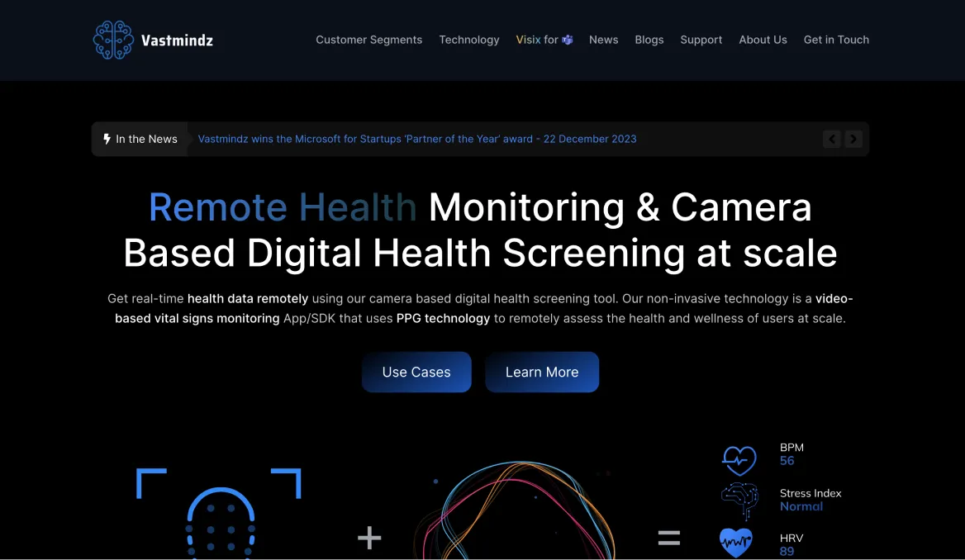Viewport: 965px width, 560px height.
Task: Open the Technology menu item
Action: 469,40
